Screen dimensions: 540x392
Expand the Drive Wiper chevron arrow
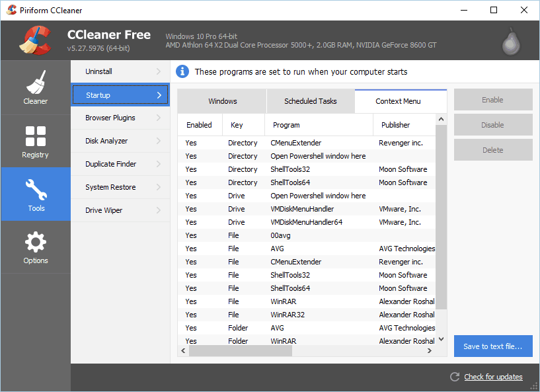point(159,210)
